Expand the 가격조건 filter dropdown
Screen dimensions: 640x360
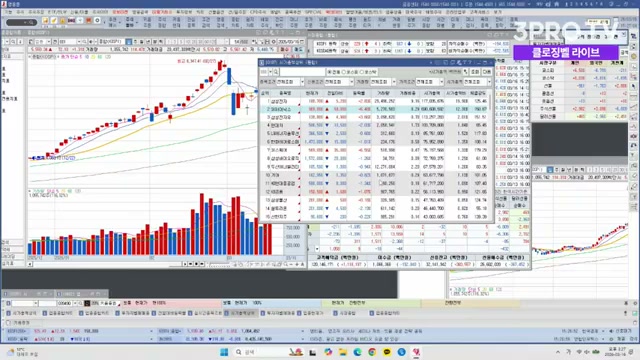click(x=441, y=82)
